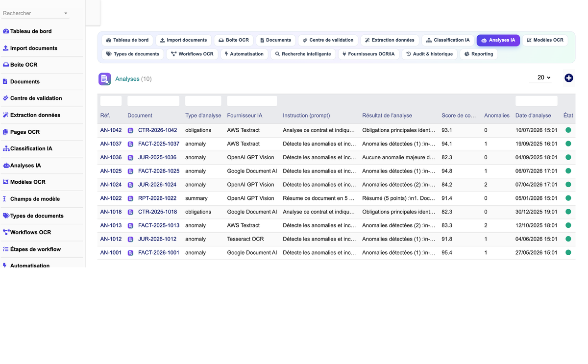Click Extraction données sidebar wand icon
The image size is (588, 364).
pos(6,115)
